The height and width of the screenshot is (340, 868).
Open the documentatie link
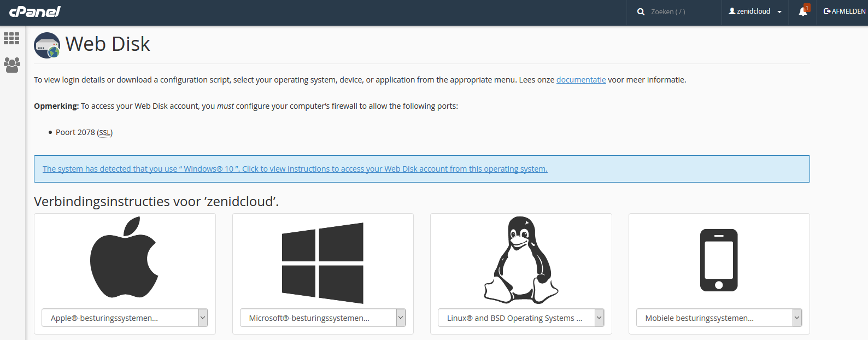(581, 80)
